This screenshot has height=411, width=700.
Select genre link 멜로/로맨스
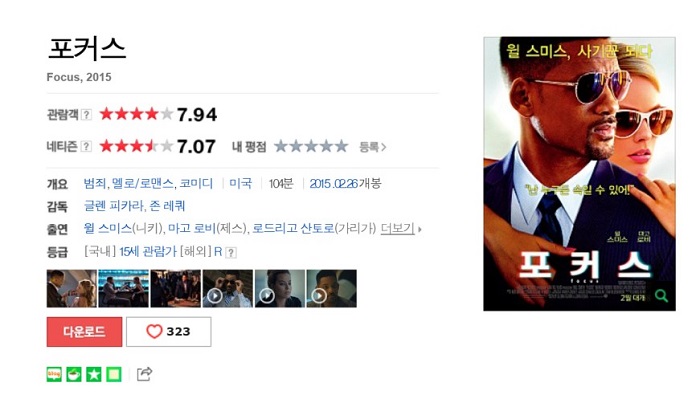[142, 183]
